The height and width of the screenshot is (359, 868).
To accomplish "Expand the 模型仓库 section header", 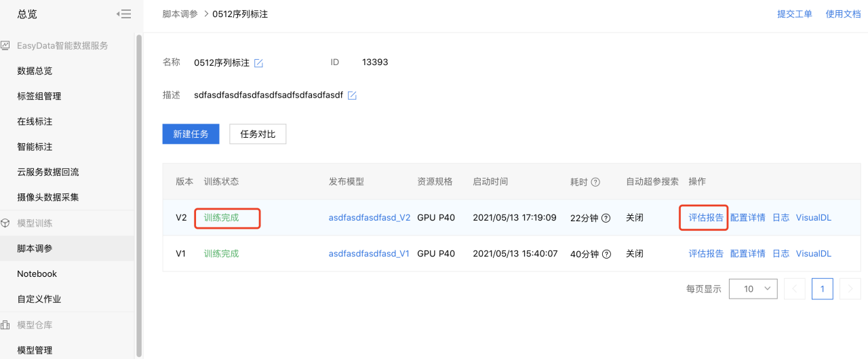I will [x=35, y=325].
